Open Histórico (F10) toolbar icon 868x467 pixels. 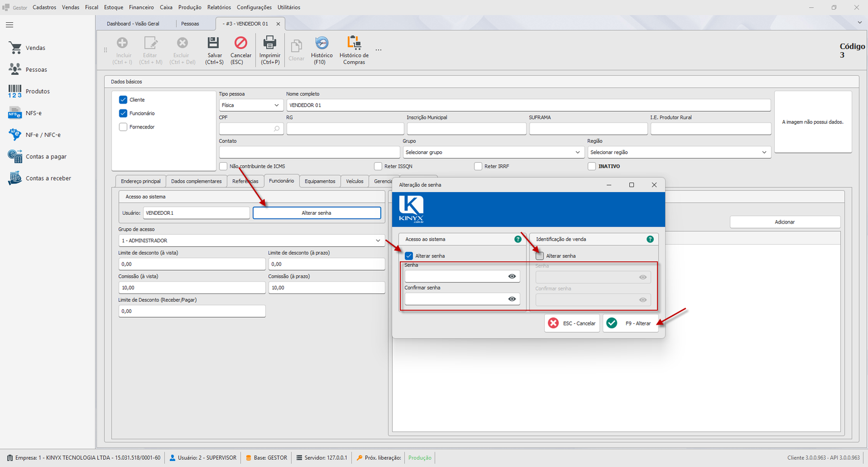pos(322,43)
